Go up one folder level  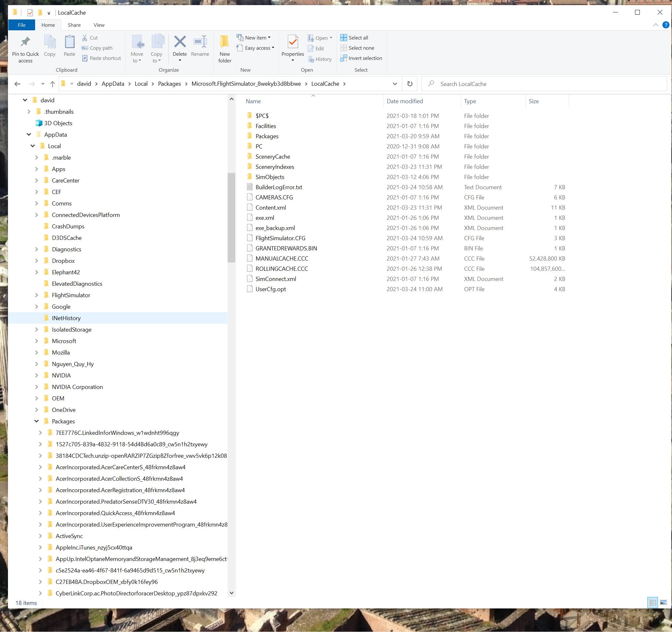click(x=52, y=84)
